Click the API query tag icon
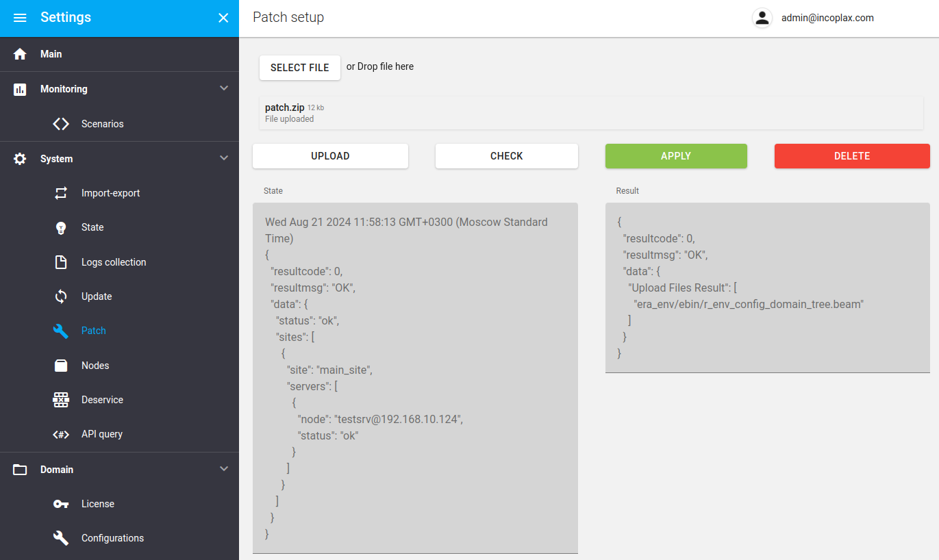 tap(61, 434)
